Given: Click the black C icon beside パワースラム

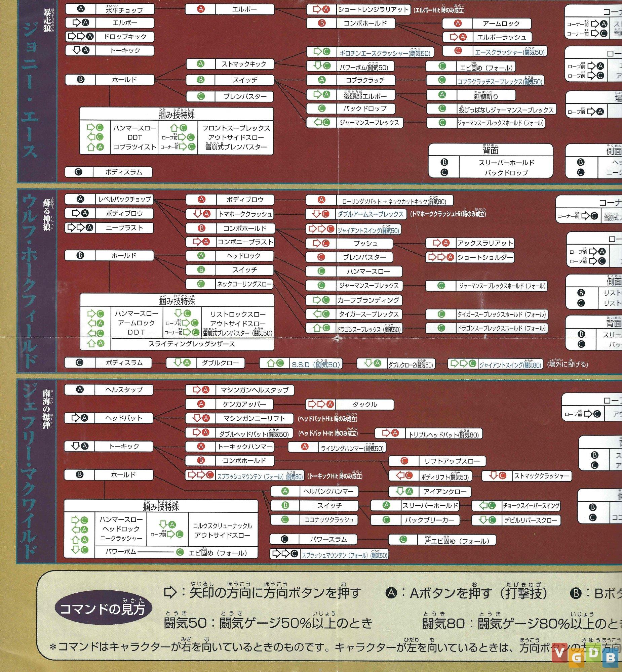Looking at the screenshot, I should pos(284,539).
